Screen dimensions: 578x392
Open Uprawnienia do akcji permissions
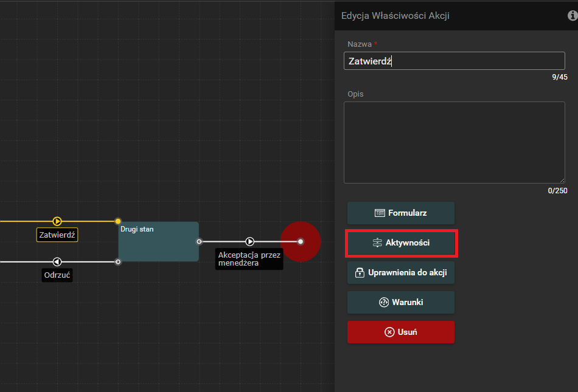[400, 273]
